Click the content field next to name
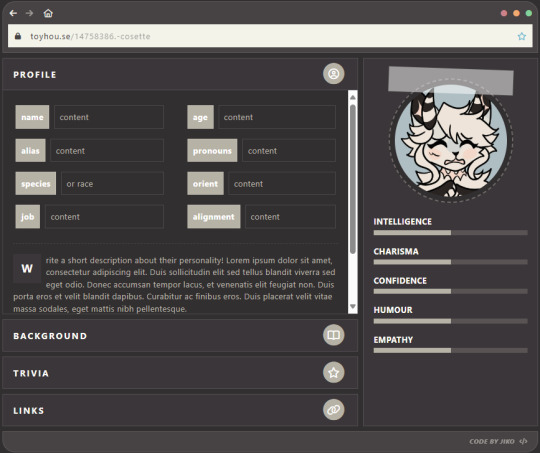Viewport: 540px width, 453px height. click(109, 117)
